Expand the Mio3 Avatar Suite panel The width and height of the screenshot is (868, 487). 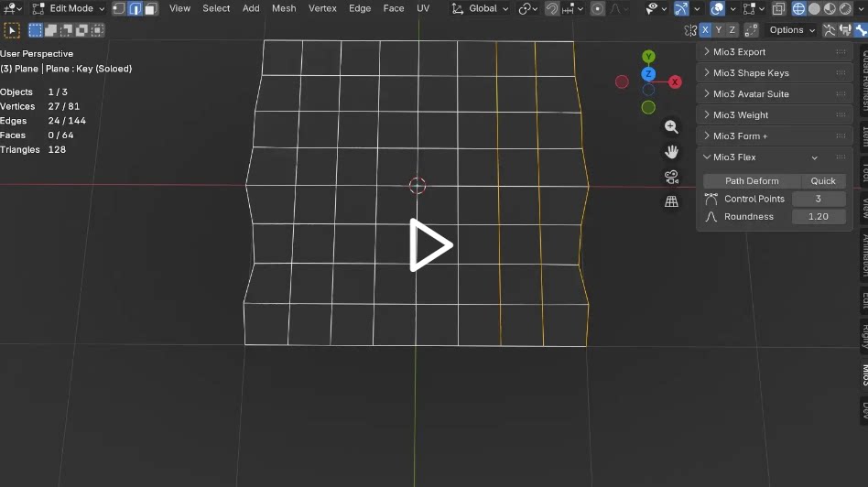(774, 94)
